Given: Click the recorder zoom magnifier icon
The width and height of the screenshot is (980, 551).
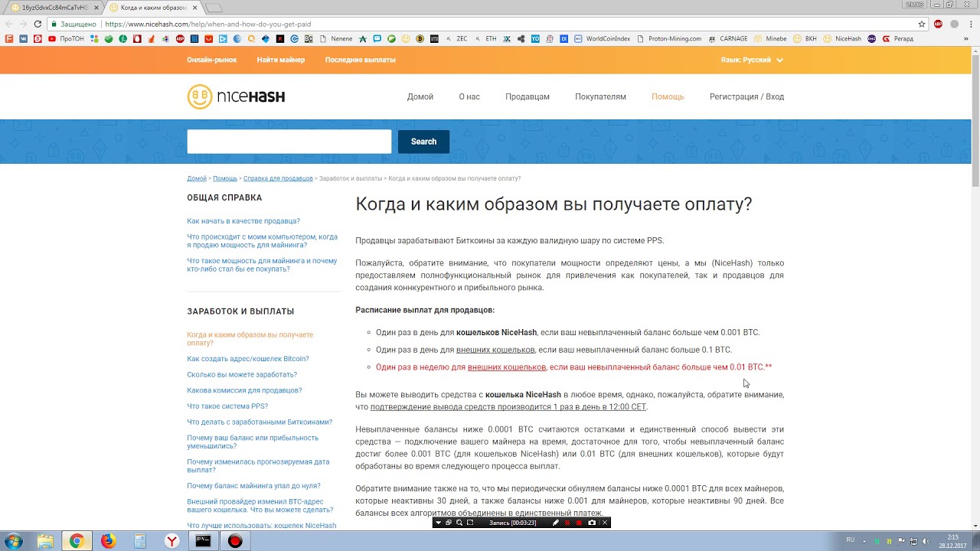Looking at the screenshot, I should pyautogui.click(x=459, y=523).
